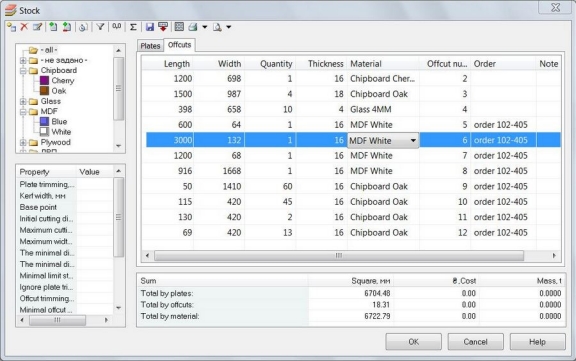Click the Help button

click(537, 342)
